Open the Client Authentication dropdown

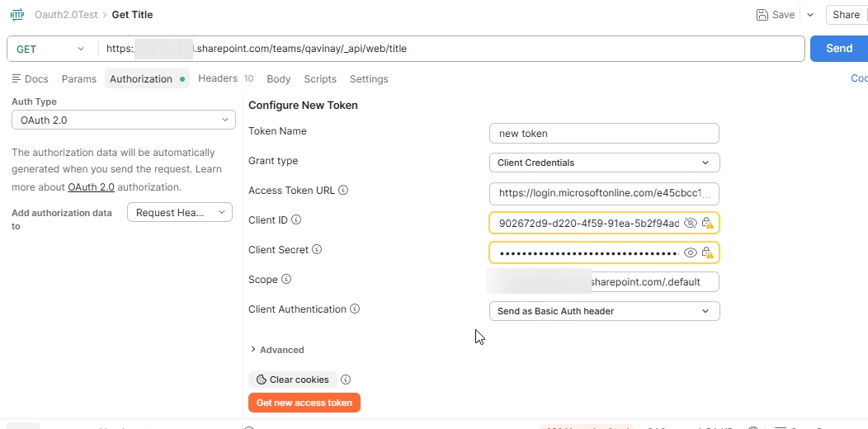pos(605,311)
